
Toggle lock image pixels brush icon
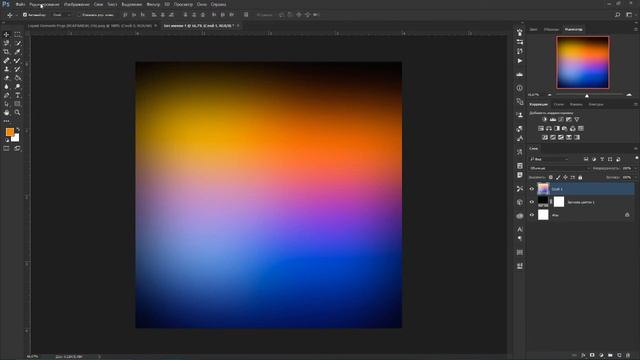pyautogui.click(x=558, y=177)
